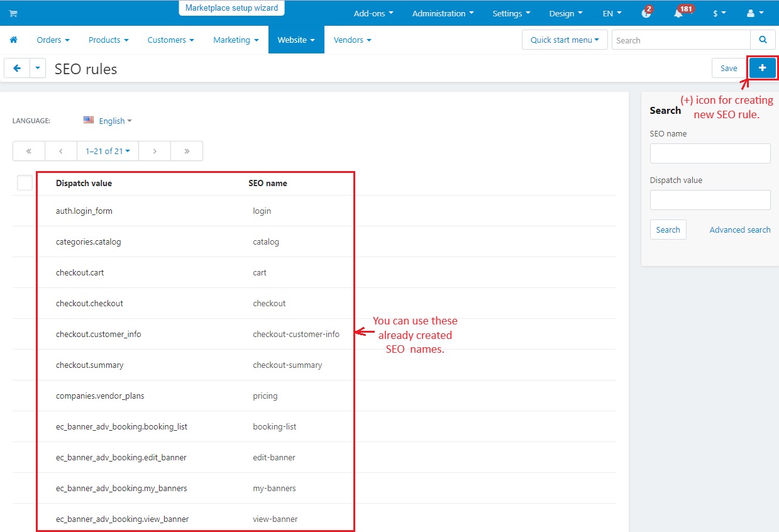Image resolution: width=779 pixels, height=532 pixels.
Task: Edit the login SEO name
Action: (x=262, y=211)
